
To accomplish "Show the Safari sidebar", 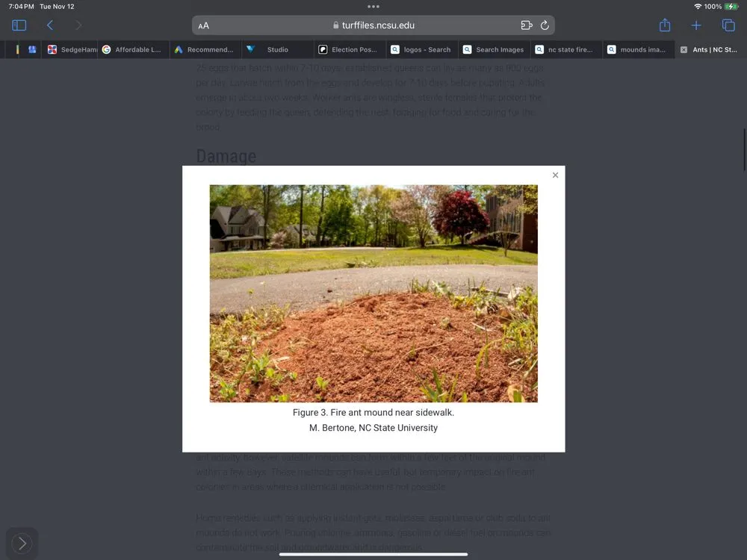I will tap(19, 25).
